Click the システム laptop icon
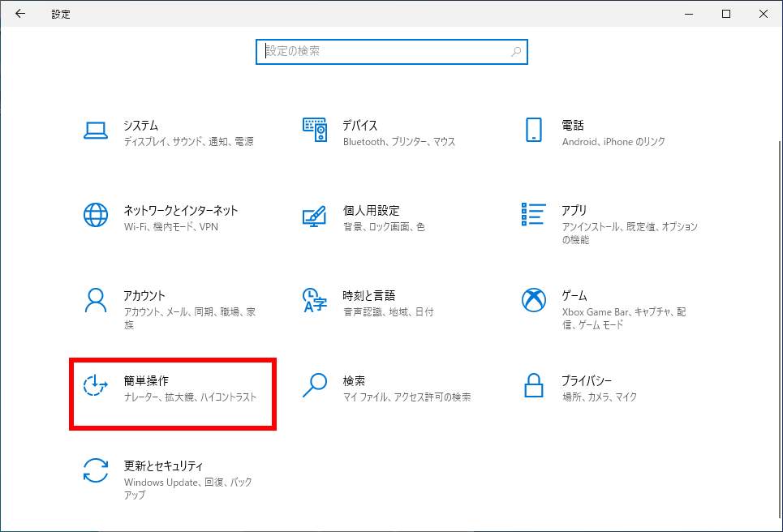Screen dimensions: 783x532 (x=96, y=131)
